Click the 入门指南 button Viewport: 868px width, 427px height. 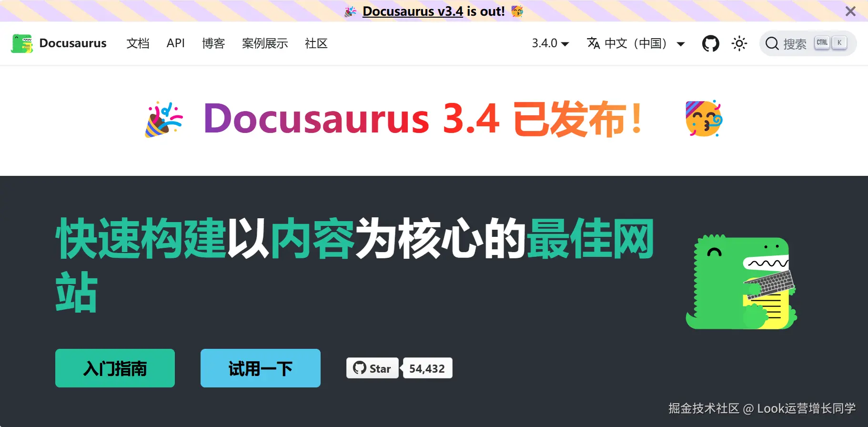115,368
